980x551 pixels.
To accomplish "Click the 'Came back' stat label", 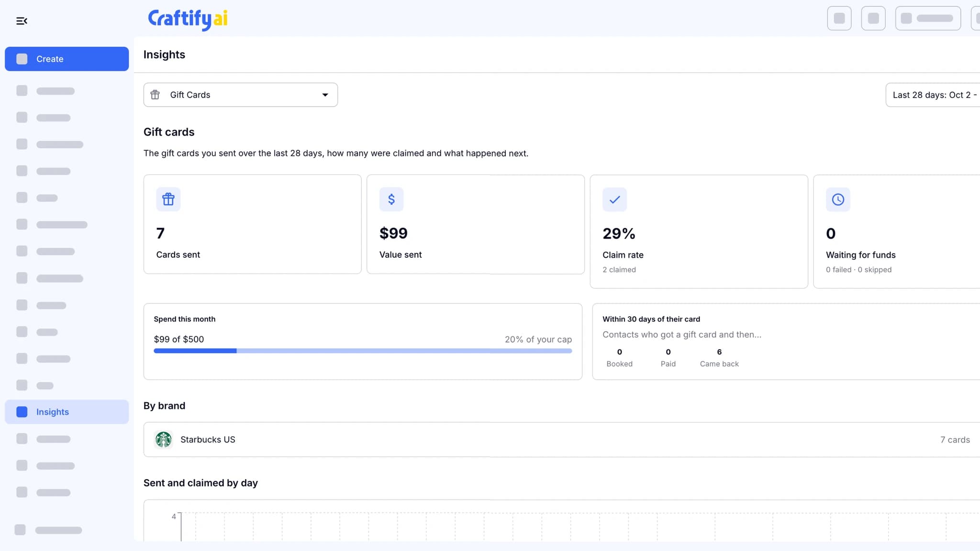I will [719, 364].
